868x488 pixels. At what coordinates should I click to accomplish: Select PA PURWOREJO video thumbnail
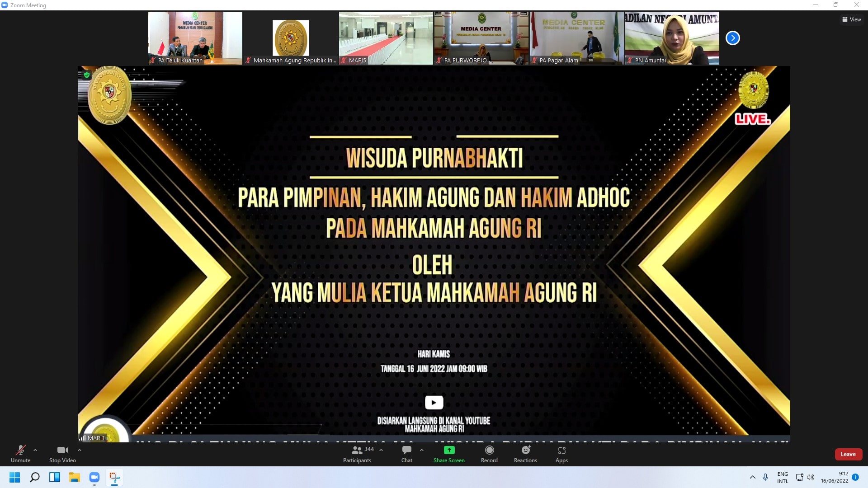point(481,38)
